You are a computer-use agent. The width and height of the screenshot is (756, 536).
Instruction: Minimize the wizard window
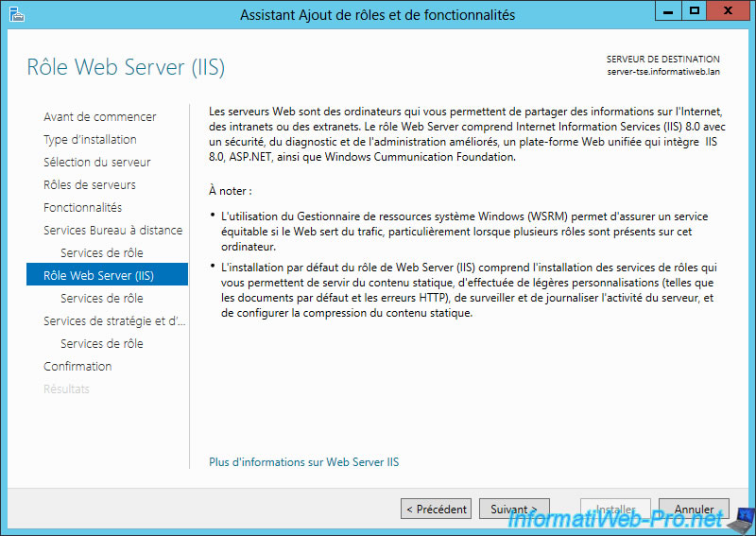[668, 11]
